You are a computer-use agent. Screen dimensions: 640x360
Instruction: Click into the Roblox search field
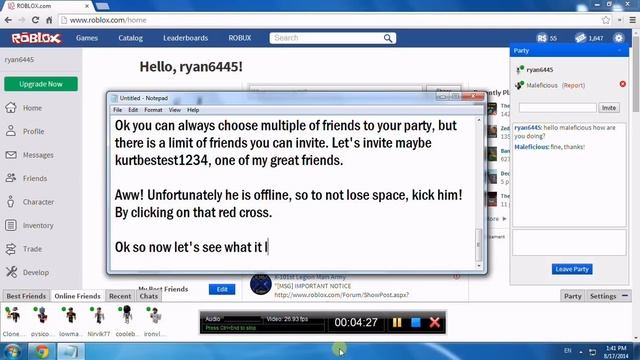(x=327, y=38)
